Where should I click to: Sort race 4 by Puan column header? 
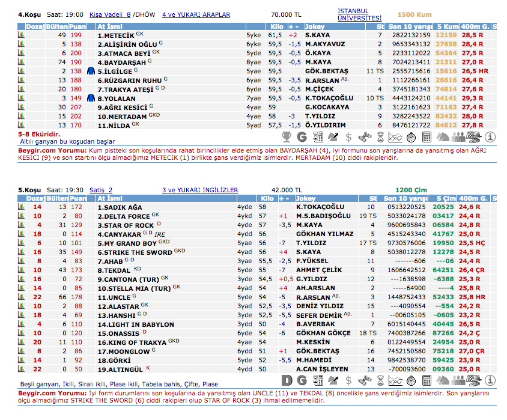click(77, 27)
